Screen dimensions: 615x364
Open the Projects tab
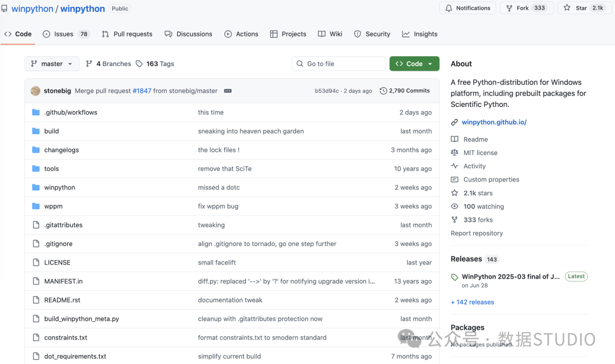click(288, 34)
